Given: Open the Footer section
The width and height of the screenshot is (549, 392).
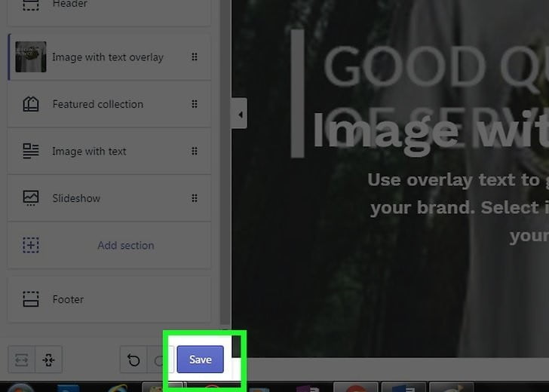Looking at the screenshot, I should tap(68, 299).
